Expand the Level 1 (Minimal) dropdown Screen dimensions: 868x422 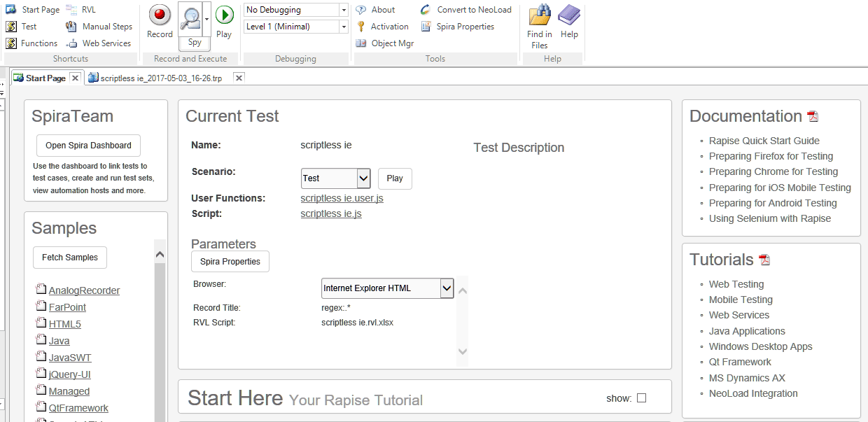click(343, 27)
